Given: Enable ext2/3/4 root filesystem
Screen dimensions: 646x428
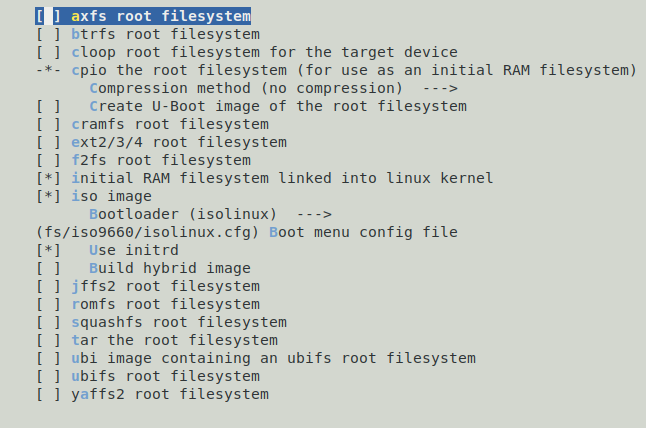Looking at the screenshot, I should coord(48,142).
